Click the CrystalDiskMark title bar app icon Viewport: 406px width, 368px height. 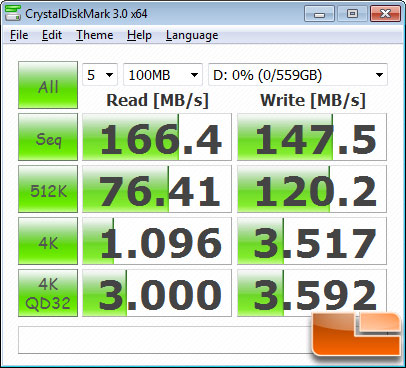click(12, 13)
